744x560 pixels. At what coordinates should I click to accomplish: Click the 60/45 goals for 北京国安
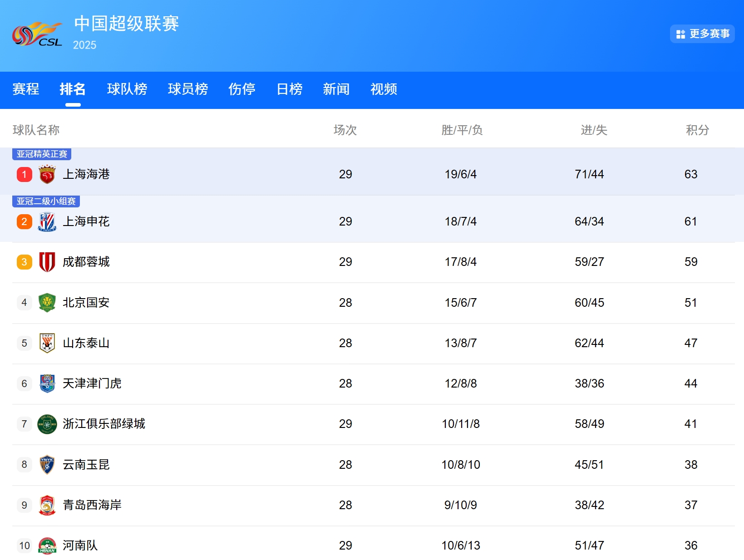point(590,303)
